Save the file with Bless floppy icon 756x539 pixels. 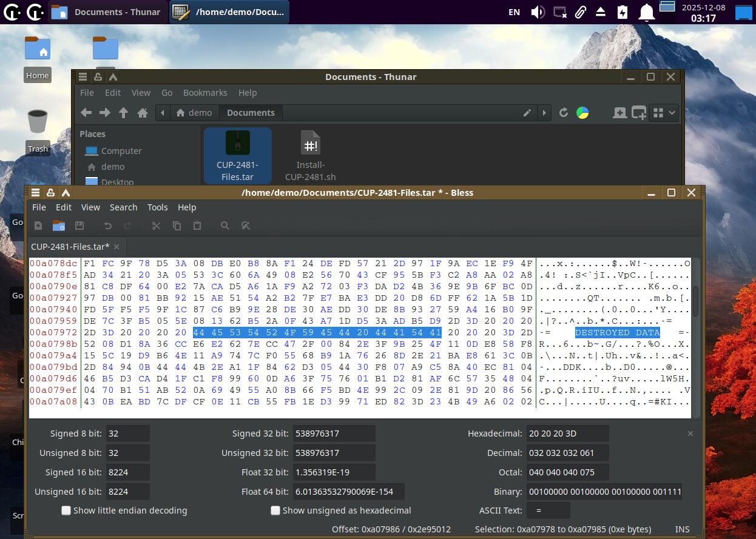[x=79, y=226]
